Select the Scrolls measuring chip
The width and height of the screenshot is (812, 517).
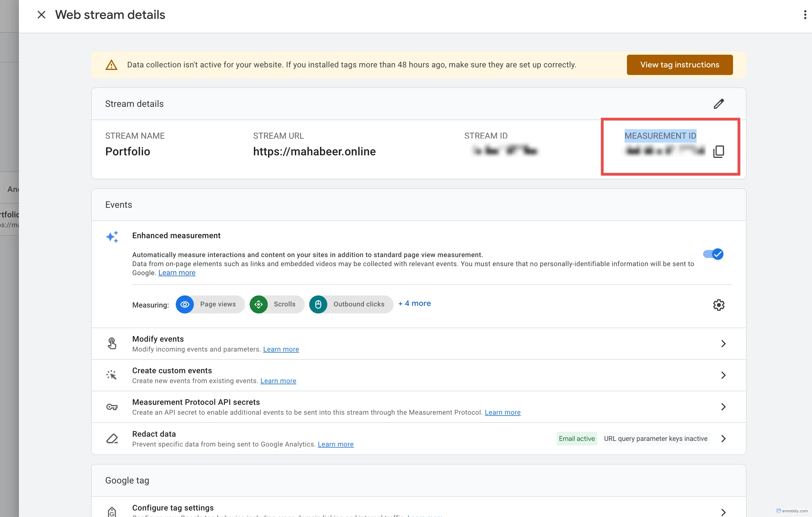(276, 304)
